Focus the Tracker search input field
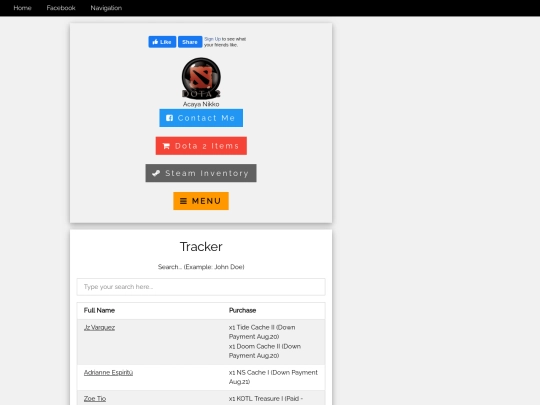The width and height of the screenshot is (540, 405). tap(201, 287)
